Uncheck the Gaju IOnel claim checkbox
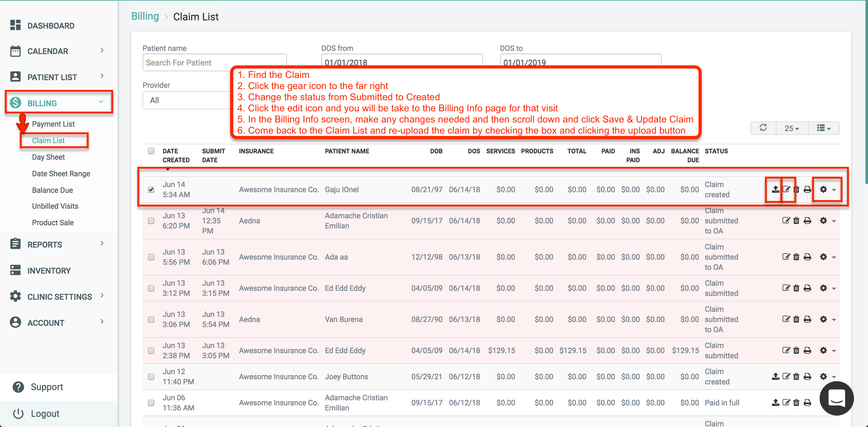The image size is (868, 427). [151, 189]
